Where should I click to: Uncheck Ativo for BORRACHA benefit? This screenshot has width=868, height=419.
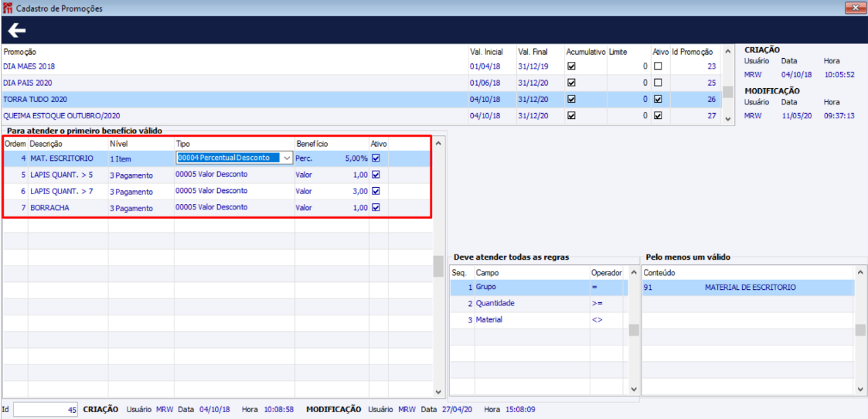[376, 207]
